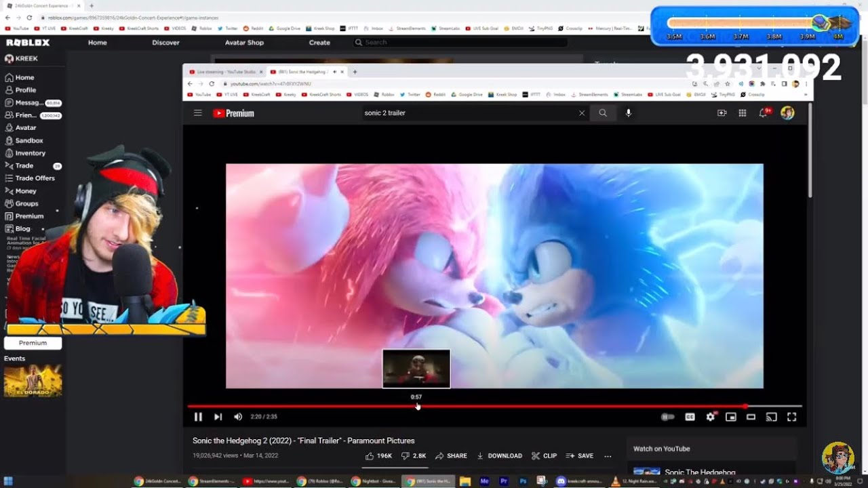This screenshot has width=868, height=488.
Task: Click the red video progress bar
Action: pos(494,406)
